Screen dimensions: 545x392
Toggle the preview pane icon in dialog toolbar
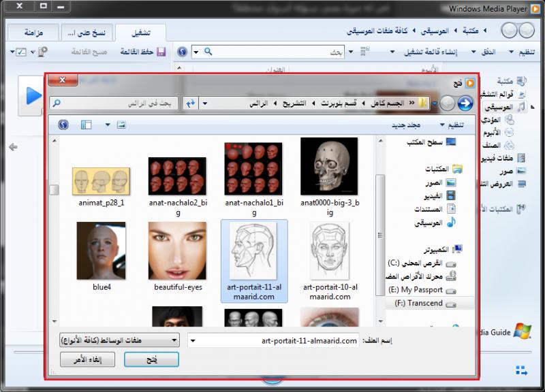click(x=86, y=125)
